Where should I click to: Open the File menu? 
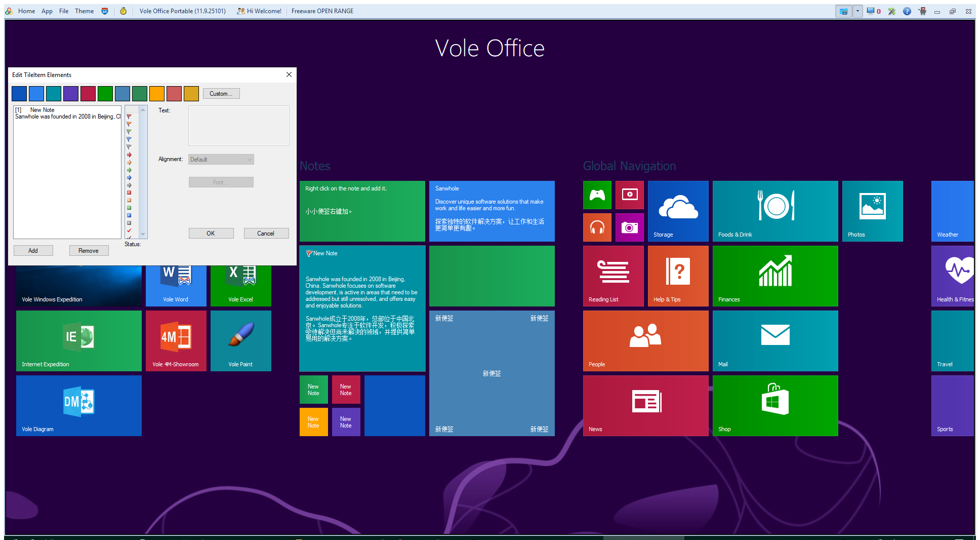[x=64, y=11]
